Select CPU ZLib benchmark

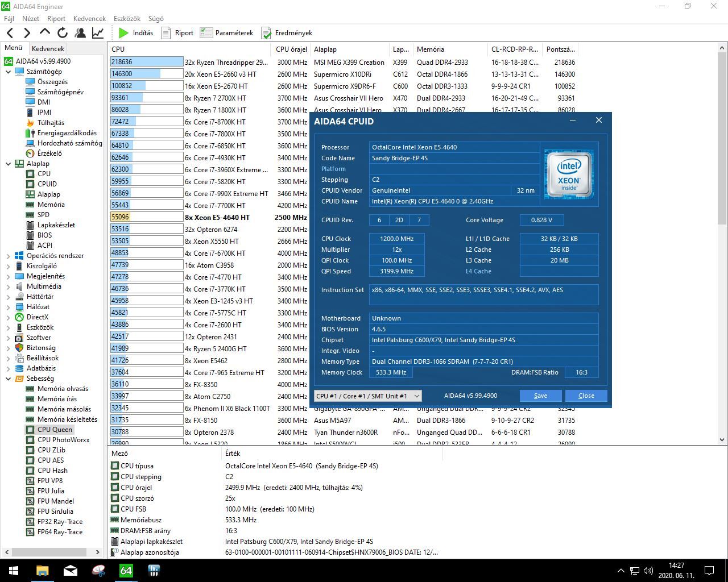(x=51, y=450)
